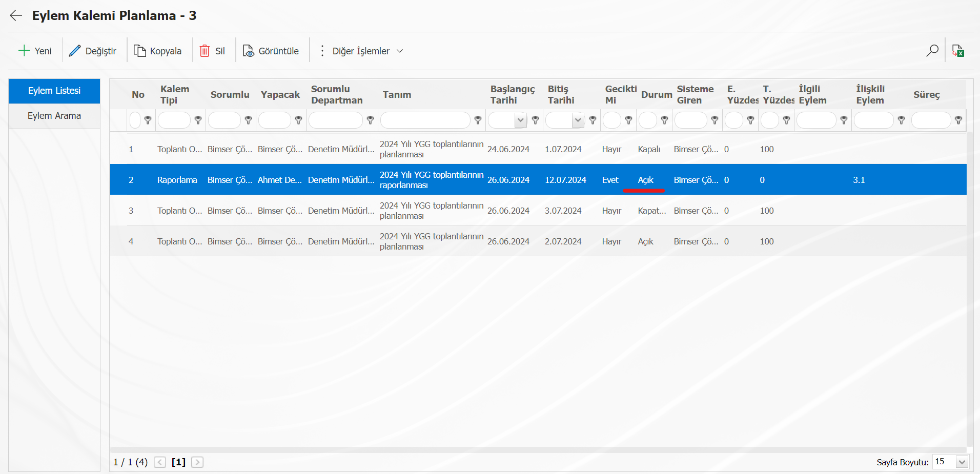This screenshot has width=980, height=474.
Task: Click Kapat... status in row 3
Action: coord(652,211)
